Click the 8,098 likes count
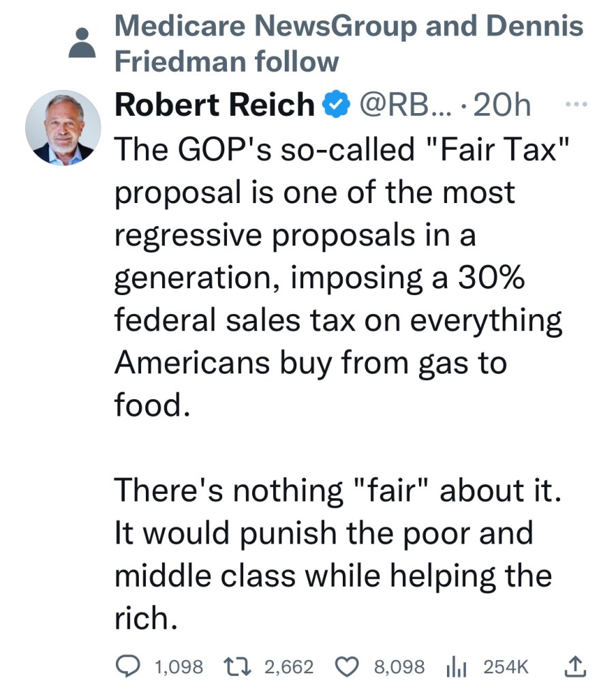 [400, 666]
